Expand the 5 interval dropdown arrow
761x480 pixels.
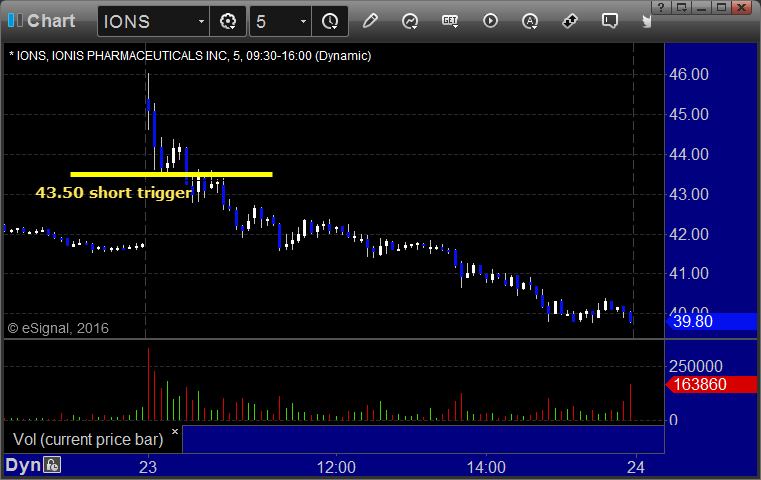point(303,21)
